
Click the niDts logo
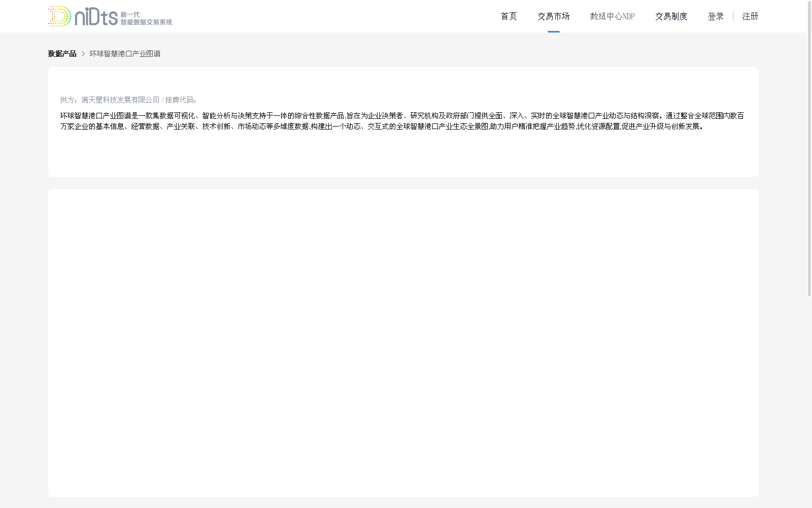(110, 16)
